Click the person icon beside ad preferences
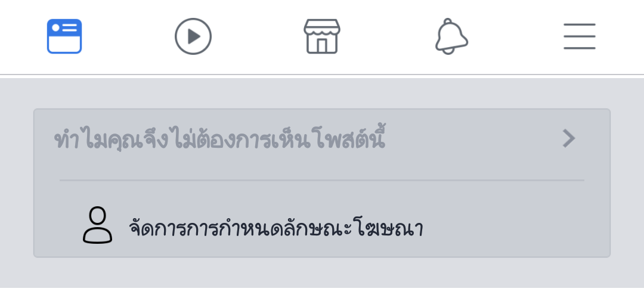 click(x=97, y=225)
